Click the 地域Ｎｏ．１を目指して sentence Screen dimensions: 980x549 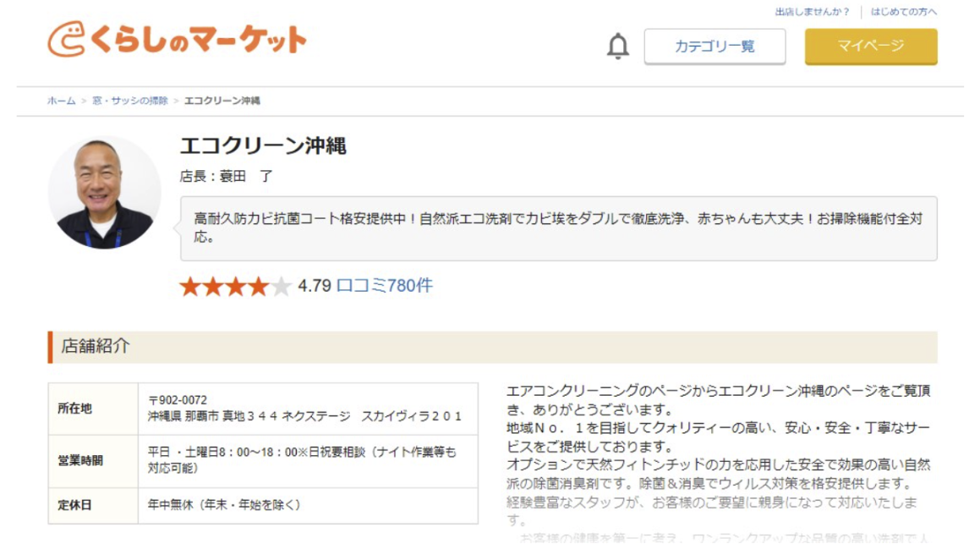point(719,437)
